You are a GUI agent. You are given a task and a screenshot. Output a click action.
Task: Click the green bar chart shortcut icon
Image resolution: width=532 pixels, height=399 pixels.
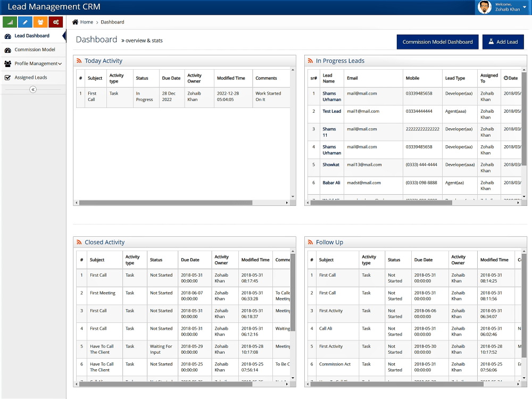pyautogui.click(x=10, y=22)
